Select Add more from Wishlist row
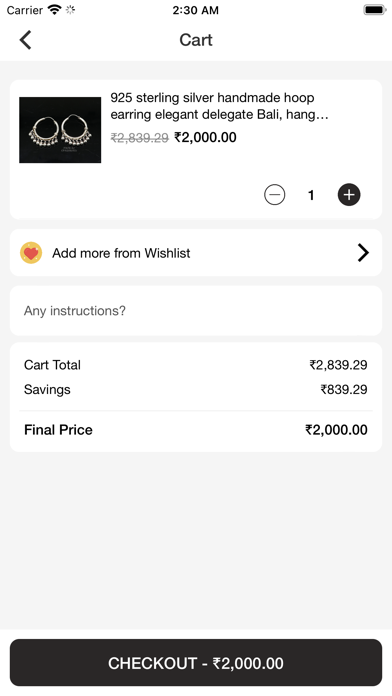This screenshot has height=696, width=392. pyautogui.click(x=196, y=253)
